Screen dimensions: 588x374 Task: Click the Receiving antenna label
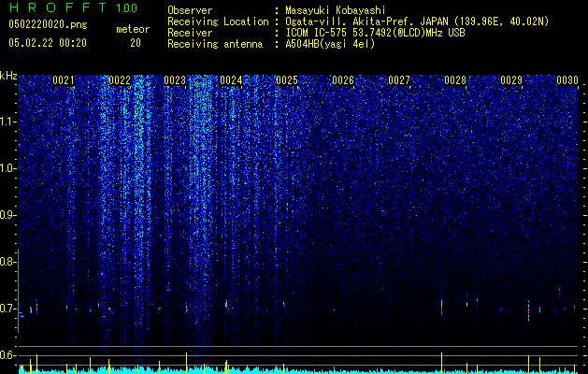click(215, 44)
